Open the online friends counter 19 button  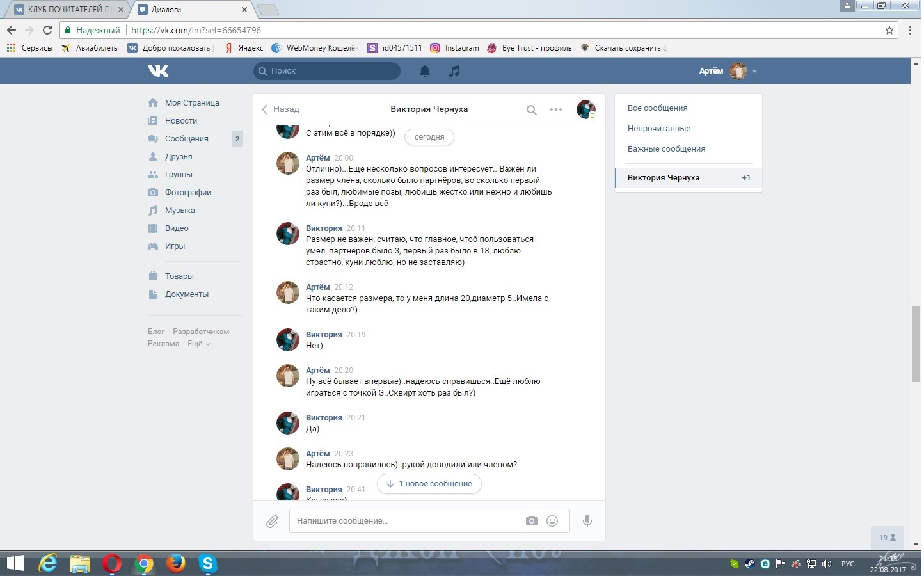[x=888, y=538]
